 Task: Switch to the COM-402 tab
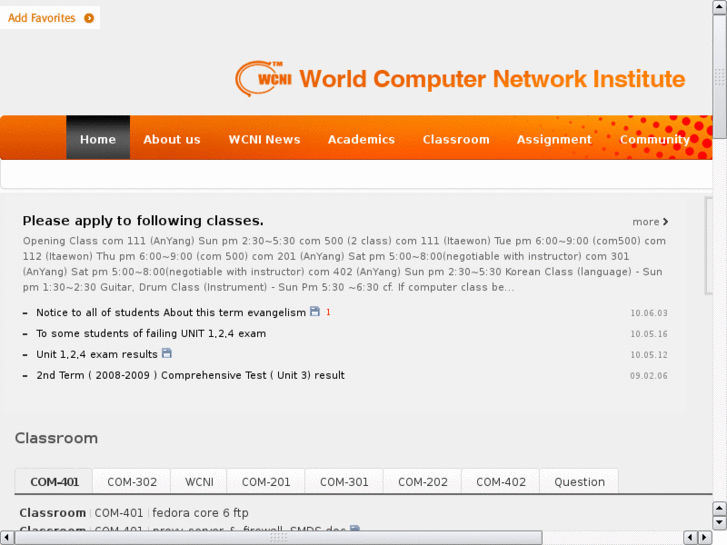tap(501, 482)
